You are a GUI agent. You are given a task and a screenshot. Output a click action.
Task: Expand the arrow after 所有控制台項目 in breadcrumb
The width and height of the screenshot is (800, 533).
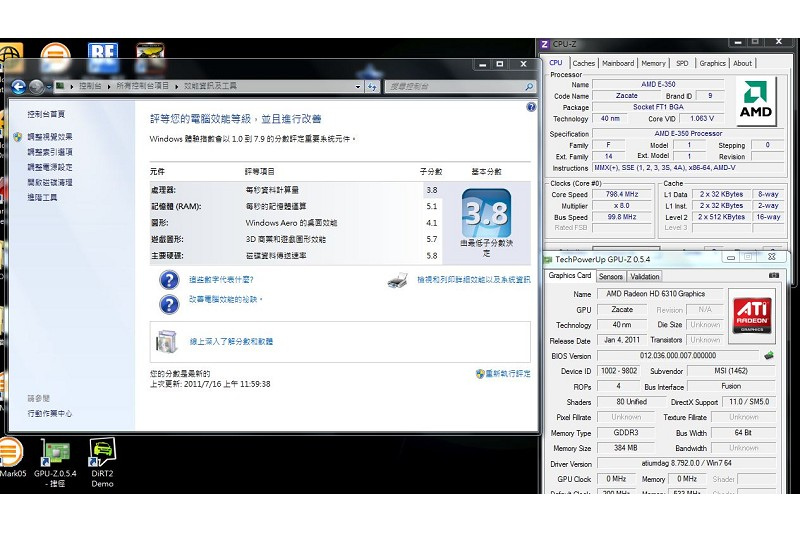pyautogui.click(x=177, y=87)
